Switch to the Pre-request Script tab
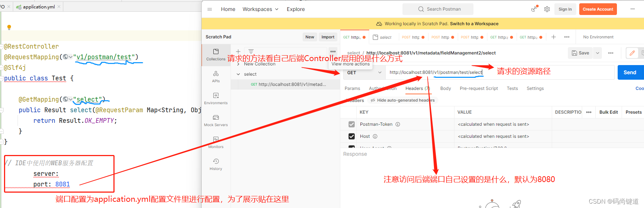This screenshot has width=644, height=208. coord(479,88)
